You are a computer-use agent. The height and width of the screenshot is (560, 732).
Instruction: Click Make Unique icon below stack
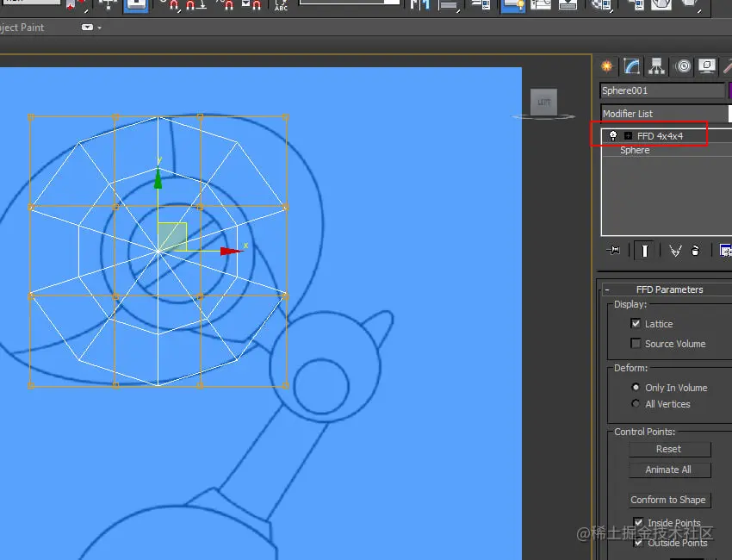(675, 251)
